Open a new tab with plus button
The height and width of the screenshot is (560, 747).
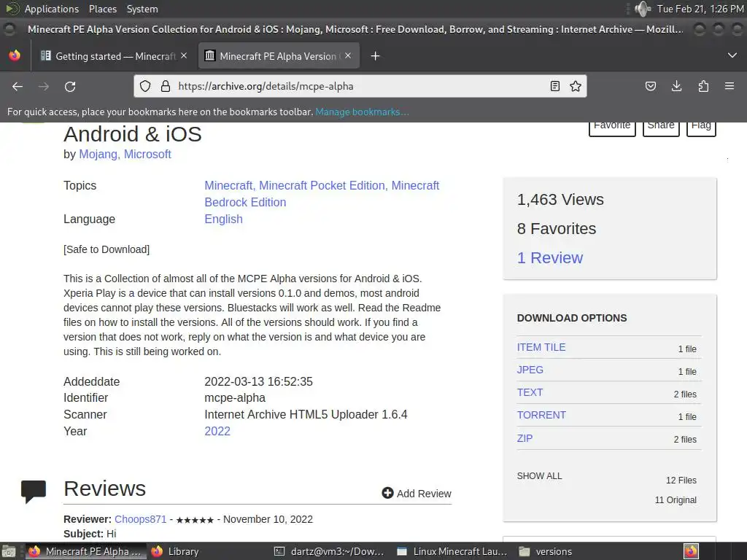(x=376, y=56)
